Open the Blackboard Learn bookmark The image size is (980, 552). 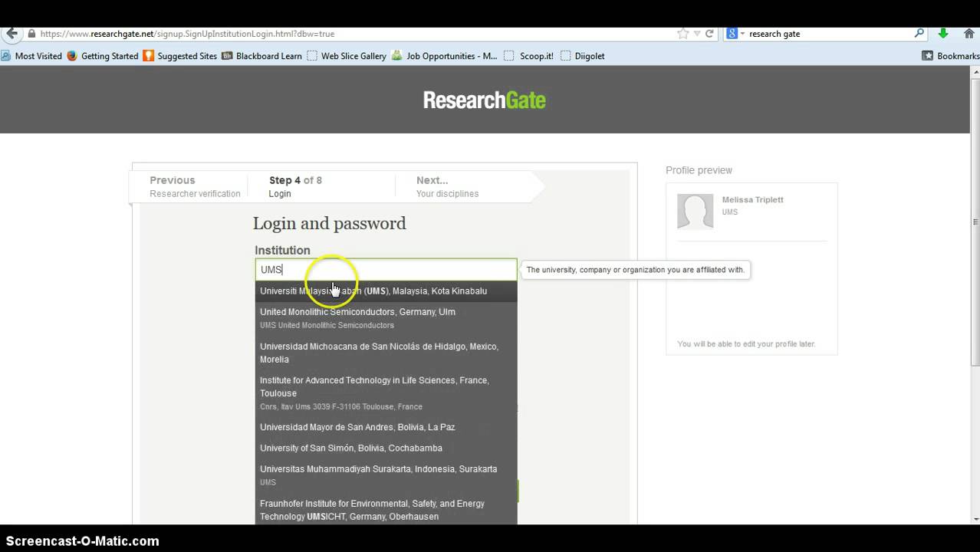[261, 56]
